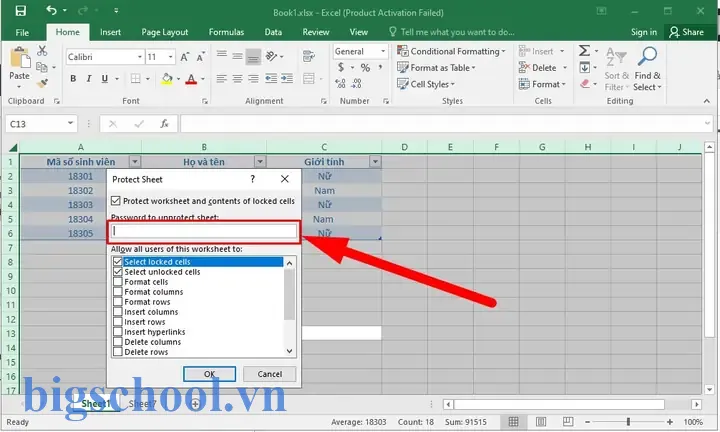The height and width of the screenshot is (432, 720).
Task: Click the Fill Color bucket swatch
Action: pyautogui.click(x=167, y=79)
